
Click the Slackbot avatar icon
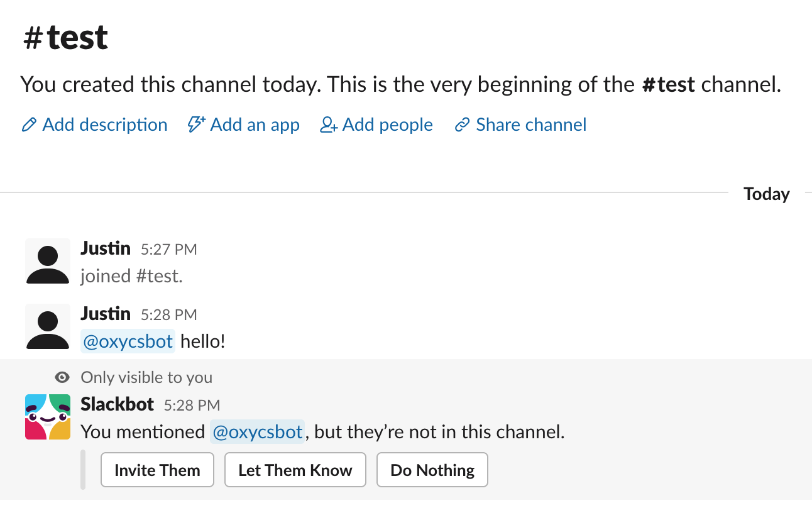48,417
